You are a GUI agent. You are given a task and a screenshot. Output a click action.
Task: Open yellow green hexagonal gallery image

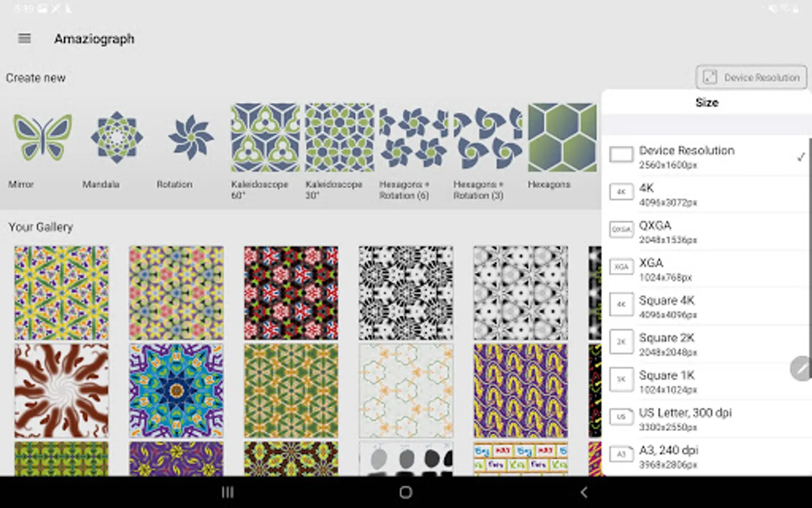[61, 293]
